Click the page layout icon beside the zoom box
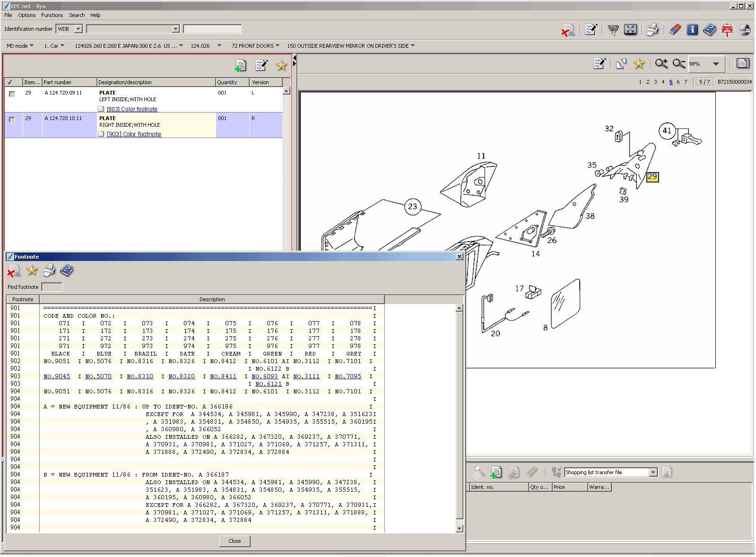The image size is (756, 557). pos(743,63)
